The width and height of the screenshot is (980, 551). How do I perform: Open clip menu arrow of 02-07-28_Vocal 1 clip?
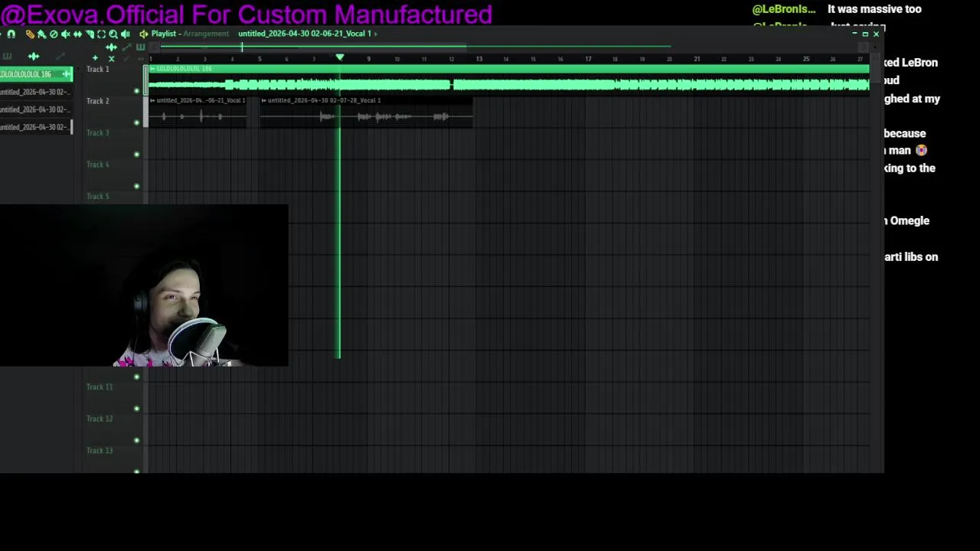click(x=264, y=100)
